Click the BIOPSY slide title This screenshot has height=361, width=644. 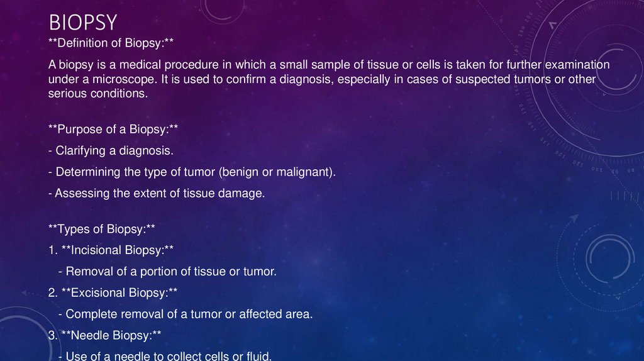pyautogui.click(x=83, y=23)
